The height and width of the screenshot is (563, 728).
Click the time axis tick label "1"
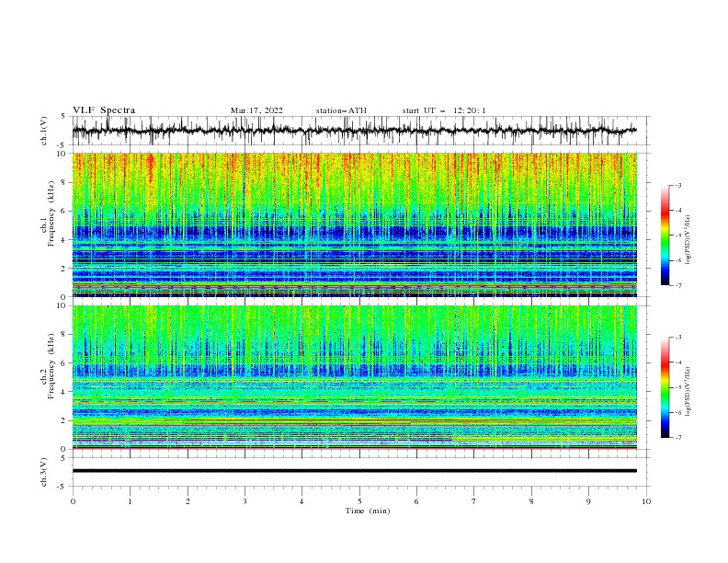pos(130,501)
